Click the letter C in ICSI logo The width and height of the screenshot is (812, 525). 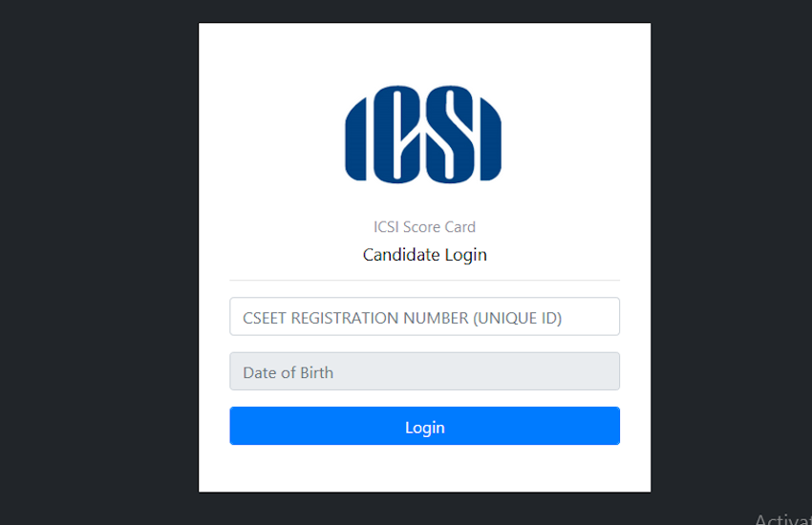396,134
